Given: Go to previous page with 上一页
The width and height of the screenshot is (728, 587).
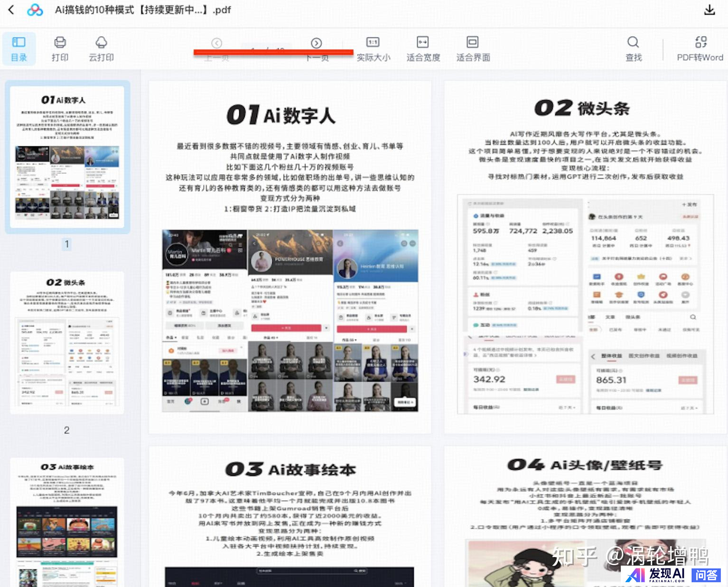Looking at the screenshot, I should pos(217,44).
